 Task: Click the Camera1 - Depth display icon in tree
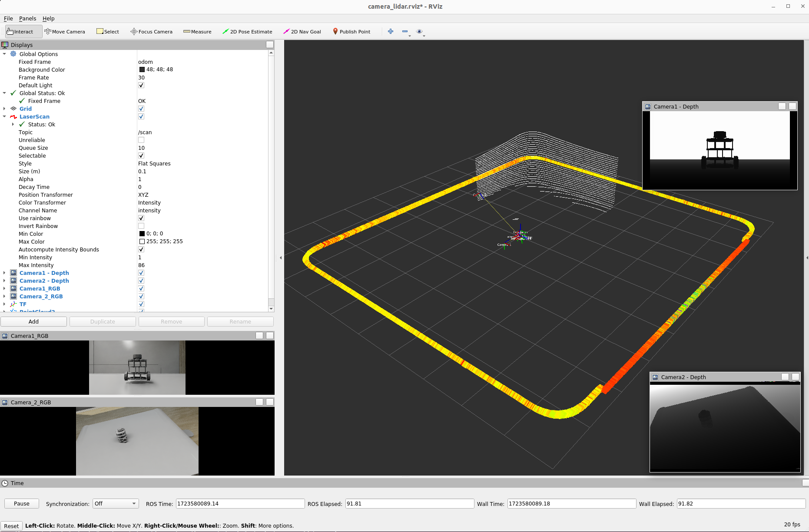pyautogui.click(x=13, y=273)
